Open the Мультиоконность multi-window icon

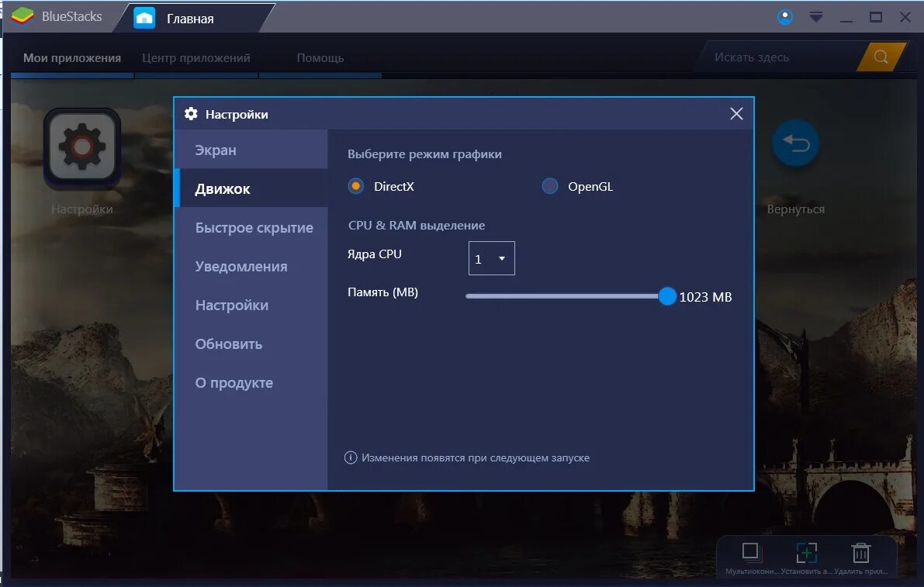coord(751,552)
